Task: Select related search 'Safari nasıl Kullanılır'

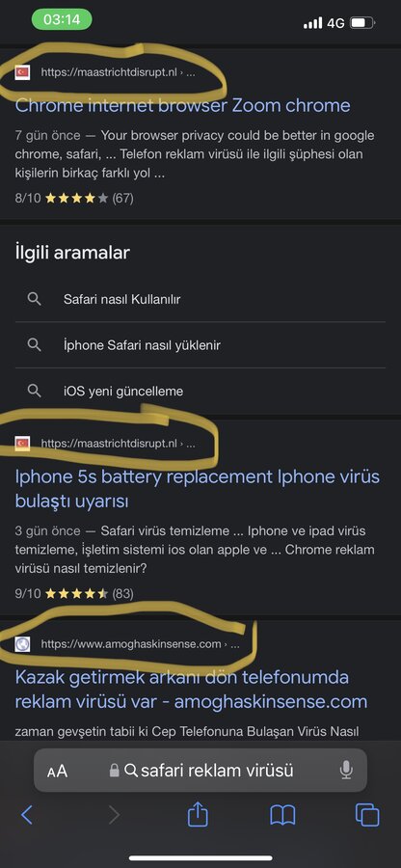Action: click(x=200, y=300)
